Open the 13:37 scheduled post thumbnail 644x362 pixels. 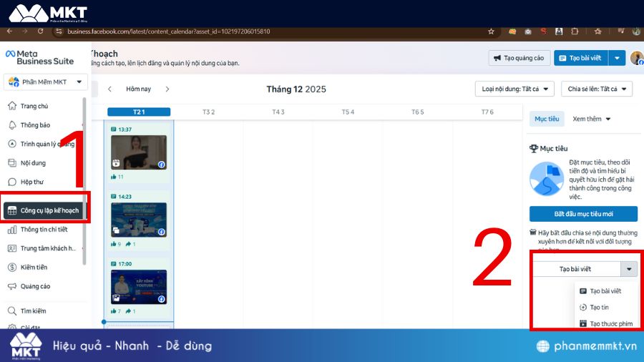click(138, 153)
